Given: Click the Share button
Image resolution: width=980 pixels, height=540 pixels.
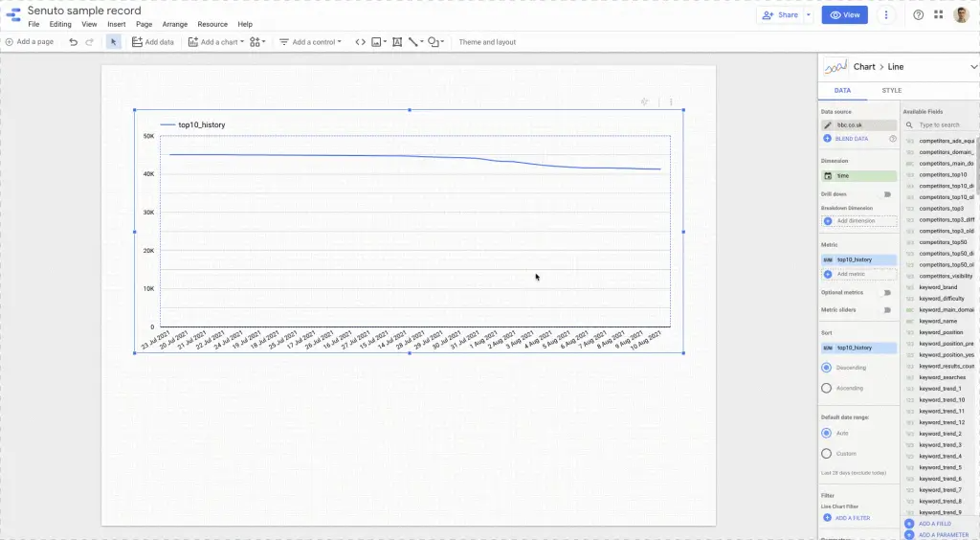Looking at the screenshot, I should (780, 15).
